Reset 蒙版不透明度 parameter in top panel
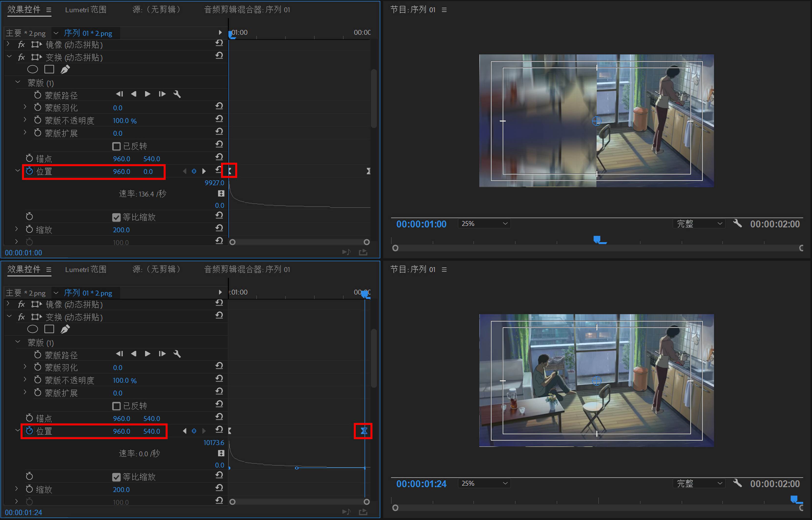The height and width of the screenshot is (520, 812). click(x=220, y=119)
